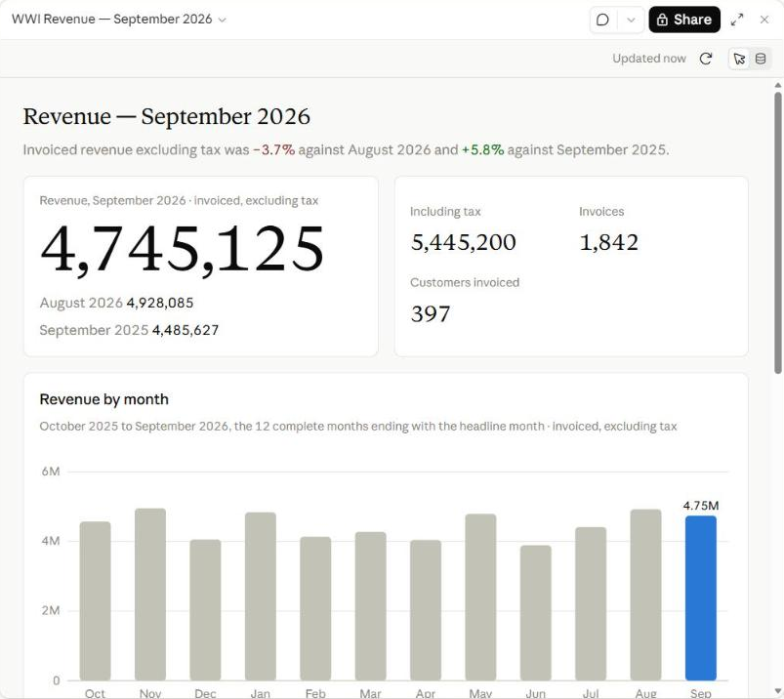Select the Jul bar in chart
The image size is (784, 699).
(591, 603)
